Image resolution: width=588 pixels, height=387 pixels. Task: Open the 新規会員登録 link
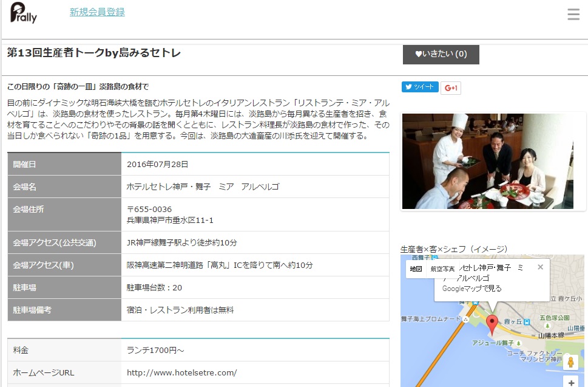click(97, 12)
